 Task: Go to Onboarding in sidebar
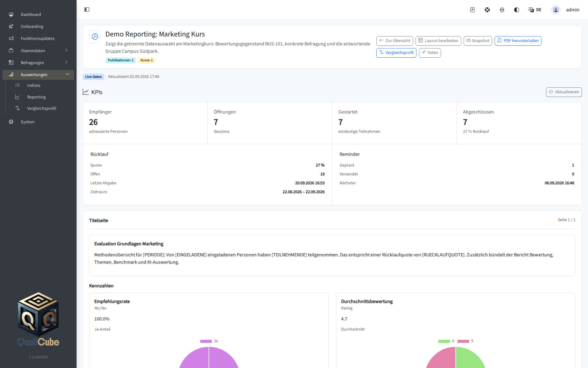tap(38, 26)
